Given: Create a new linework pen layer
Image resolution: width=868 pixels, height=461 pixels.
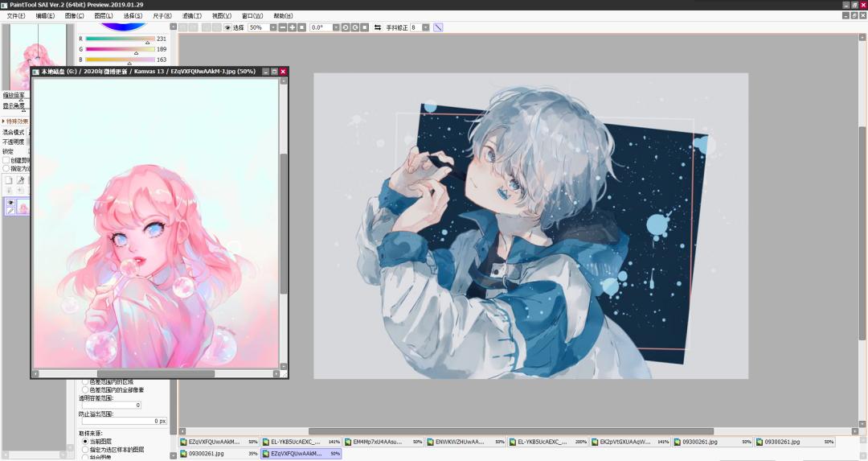Looking at the screenshot, I should 20,180.
